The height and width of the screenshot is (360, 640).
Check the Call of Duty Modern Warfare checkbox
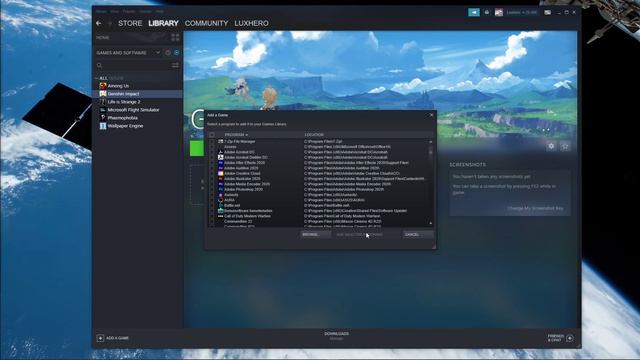212,216
